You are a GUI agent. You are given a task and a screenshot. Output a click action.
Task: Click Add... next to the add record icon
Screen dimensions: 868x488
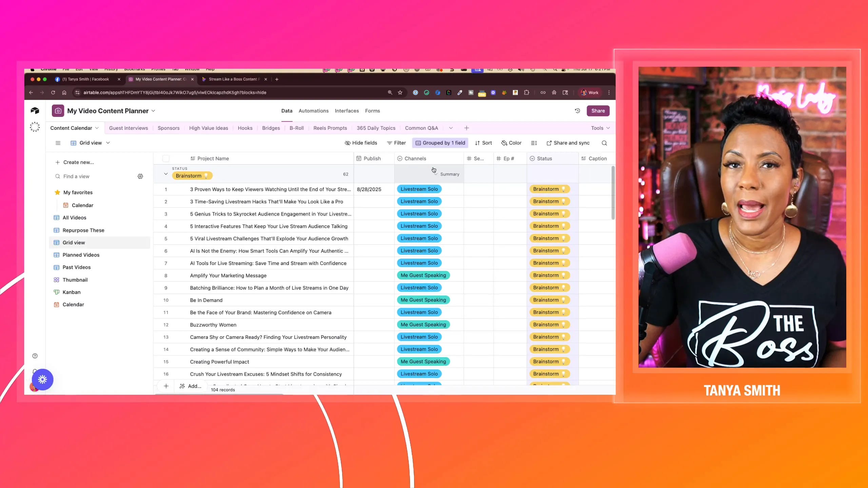click(191, 386)
